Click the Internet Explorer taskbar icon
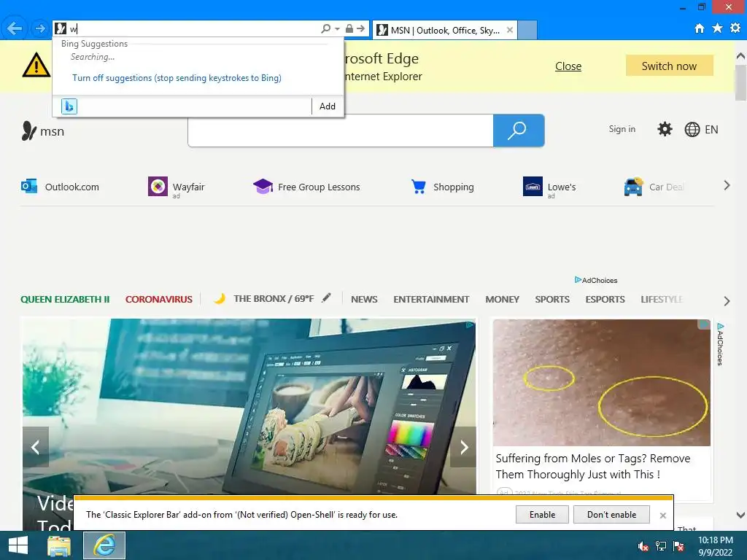The width and height of the screenshot is (747, 560). [104, 545]
